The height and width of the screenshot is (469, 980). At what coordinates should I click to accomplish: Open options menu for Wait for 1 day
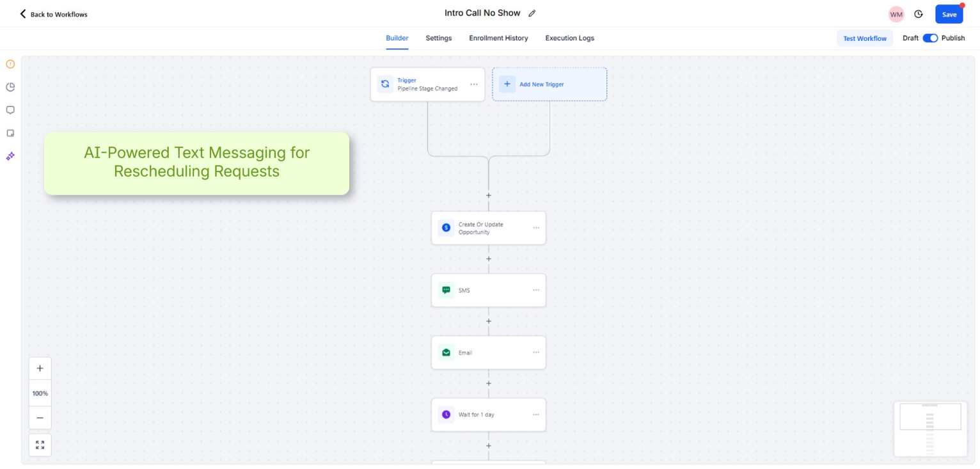536,415
